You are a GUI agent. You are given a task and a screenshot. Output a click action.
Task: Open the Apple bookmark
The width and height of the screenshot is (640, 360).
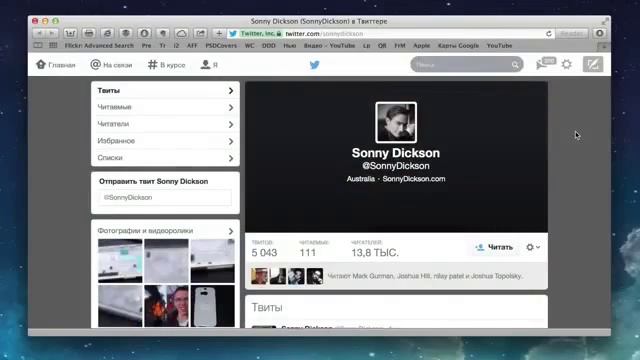coord(421,46)
